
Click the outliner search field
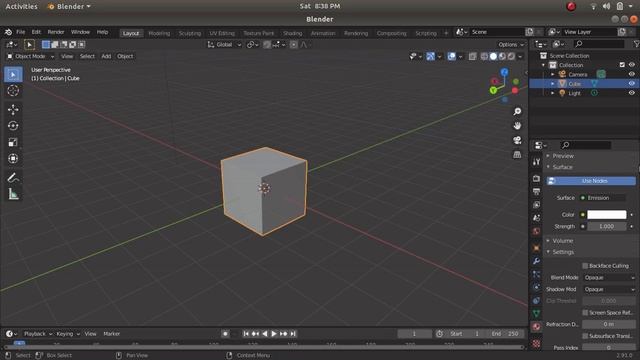click(x=598, y=44)
